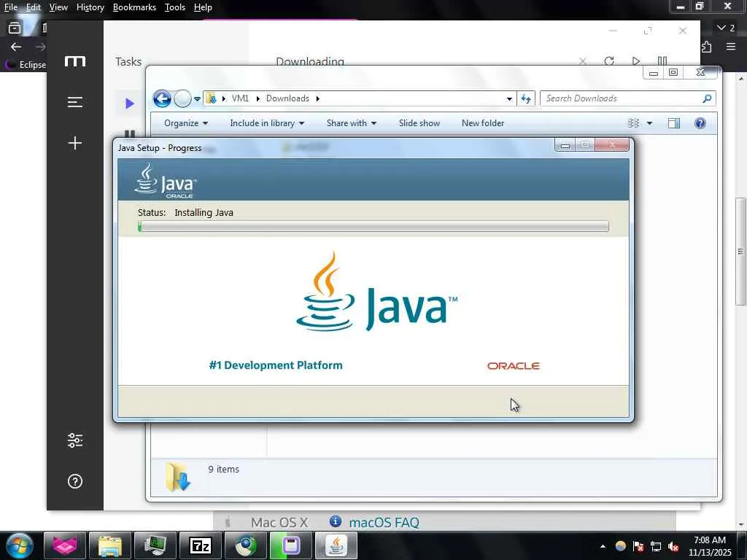Expand address bar history dropdown
Viewport: 747px width, 560px height.
(509, 98)
